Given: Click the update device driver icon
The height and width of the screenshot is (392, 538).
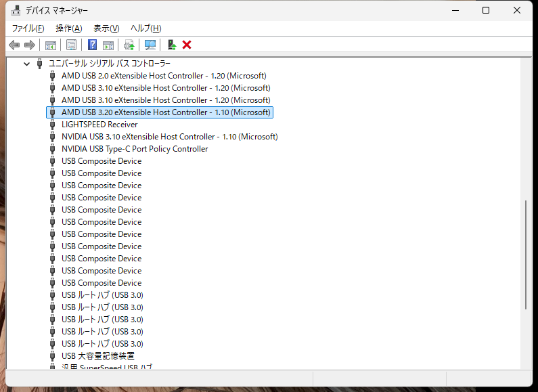Looking at the screenshot, I should (x=172, y=45).
